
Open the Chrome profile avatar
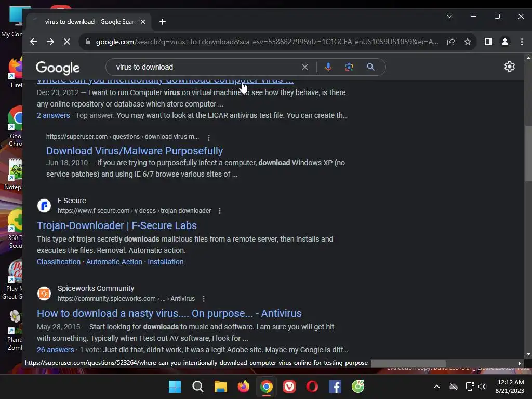pyautogui.click(x=505, y=42)
